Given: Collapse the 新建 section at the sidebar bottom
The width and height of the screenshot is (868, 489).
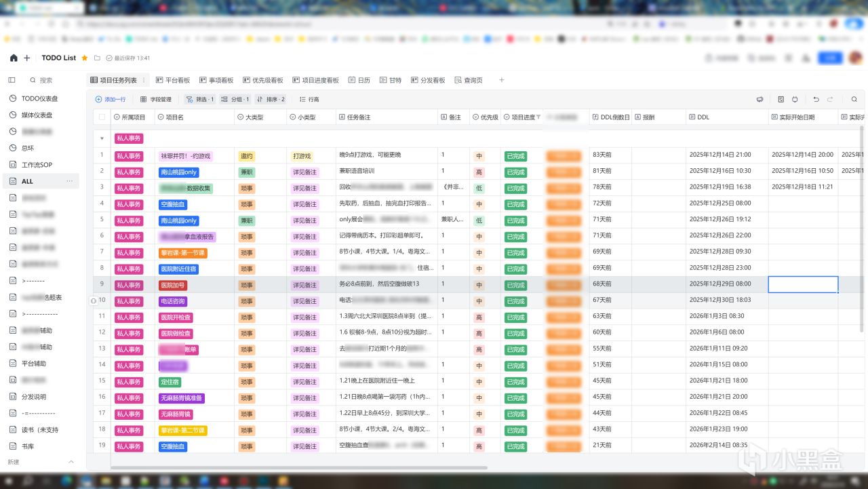Looking at the screenshot, I should pyautogui.click(x=71, y=462).
